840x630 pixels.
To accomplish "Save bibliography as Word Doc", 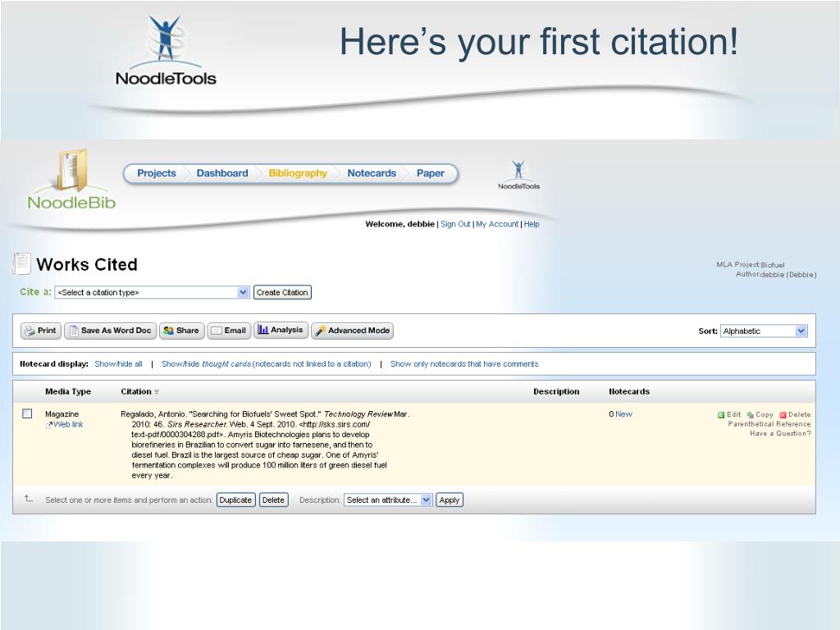I will (111, 331).
